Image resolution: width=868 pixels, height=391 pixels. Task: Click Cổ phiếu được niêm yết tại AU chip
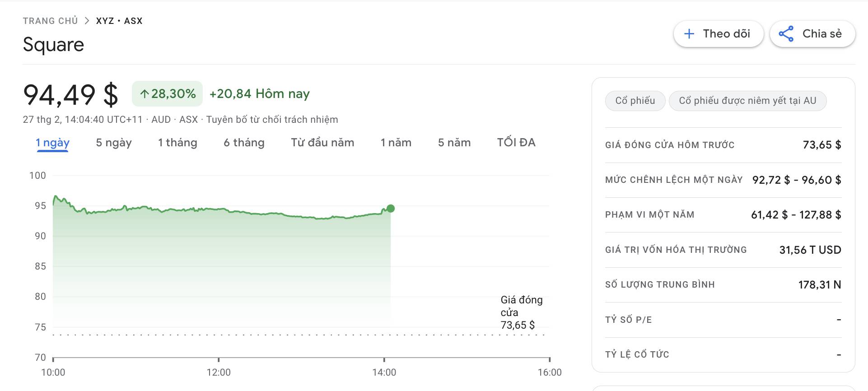click(747, 101)
